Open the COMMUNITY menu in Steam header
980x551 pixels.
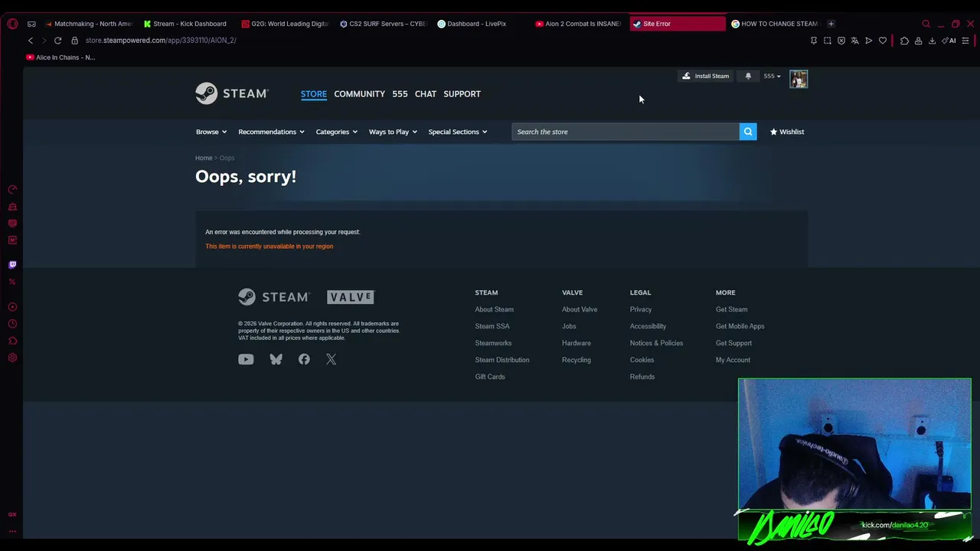pos(359,94)
